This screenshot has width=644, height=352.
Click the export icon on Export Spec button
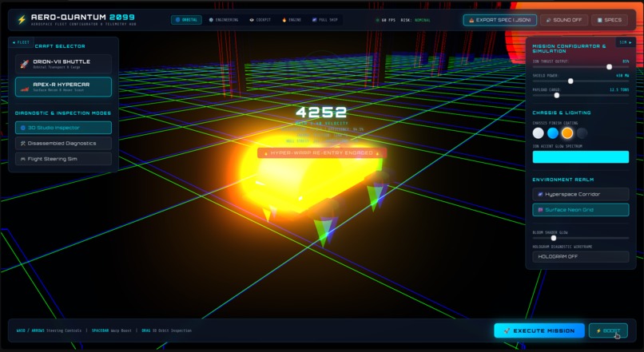click(x=471, y=20)
